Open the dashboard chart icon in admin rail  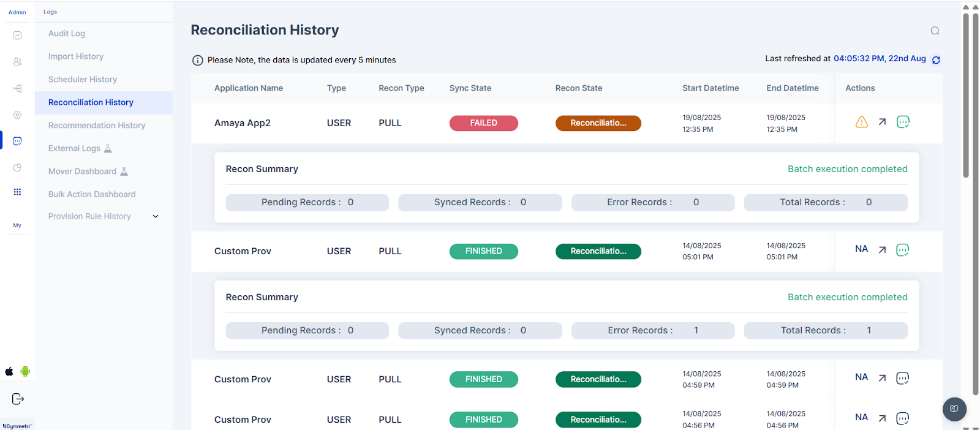pyautogui.click(x=17, y=36)
